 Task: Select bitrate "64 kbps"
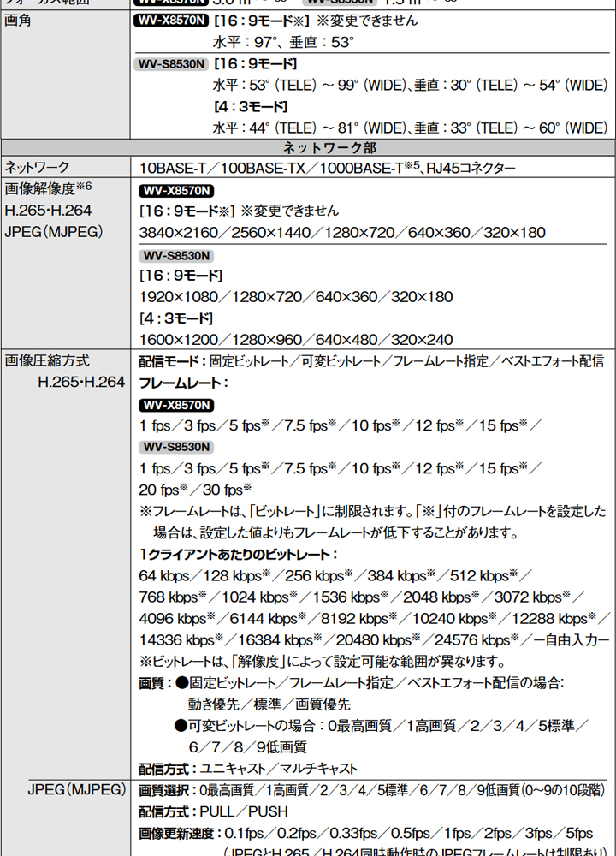tap(164, 576)
